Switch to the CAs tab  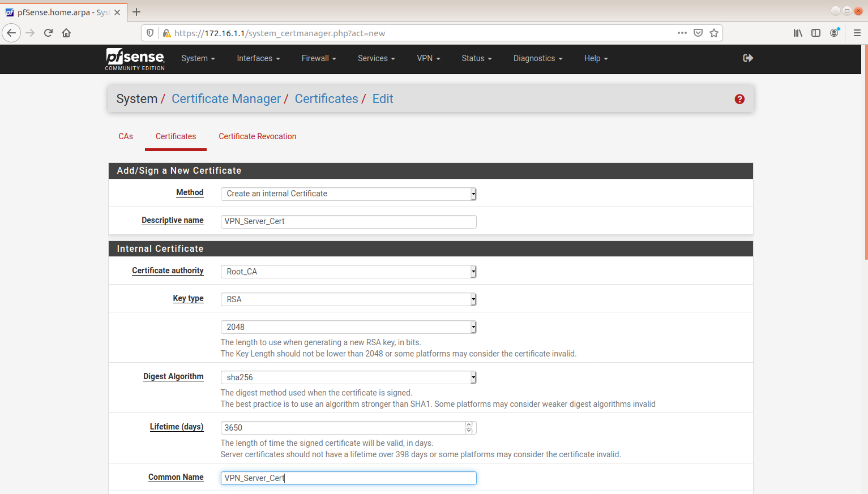click(126, 136)
